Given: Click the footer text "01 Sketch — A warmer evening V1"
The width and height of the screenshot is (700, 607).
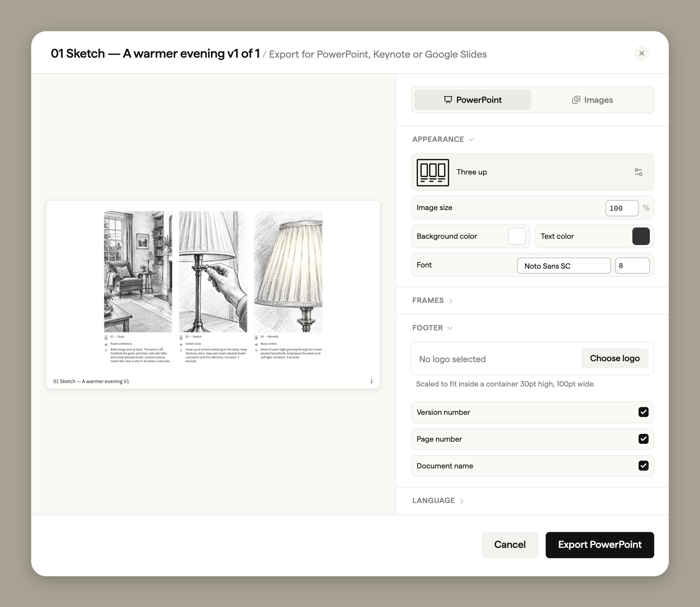Looking at the screenshot, I should 91,381.
